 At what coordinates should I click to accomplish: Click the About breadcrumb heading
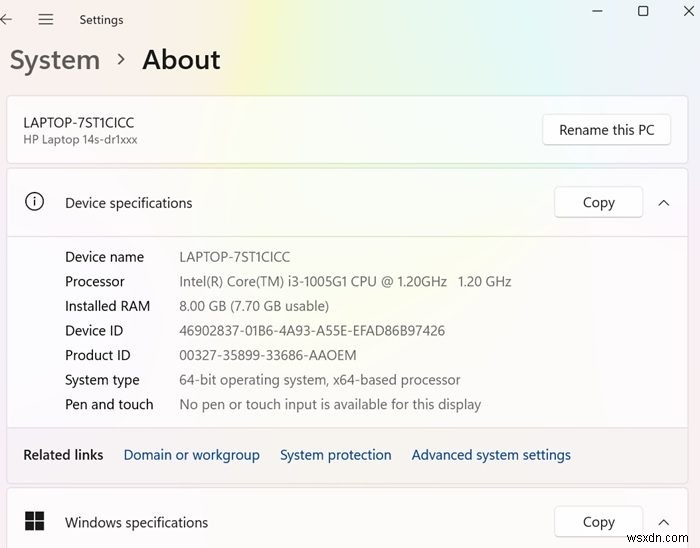coord(181,59)
